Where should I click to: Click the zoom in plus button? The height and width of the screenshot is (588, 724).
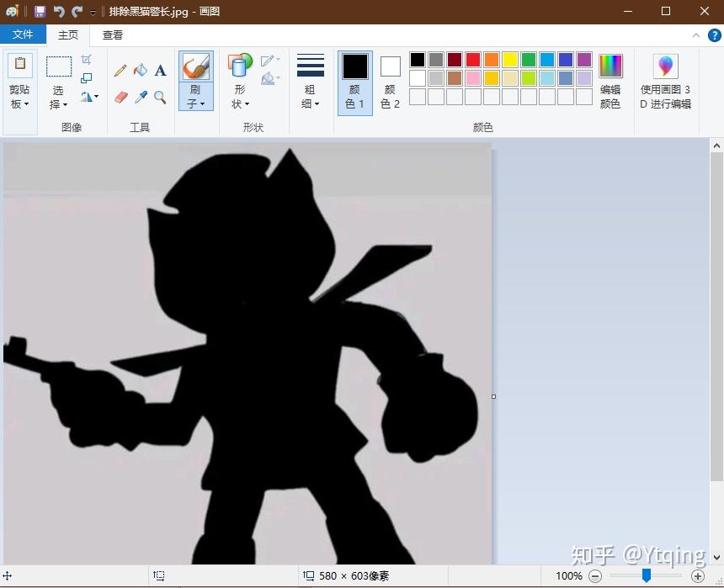click(x=698, y=576)
